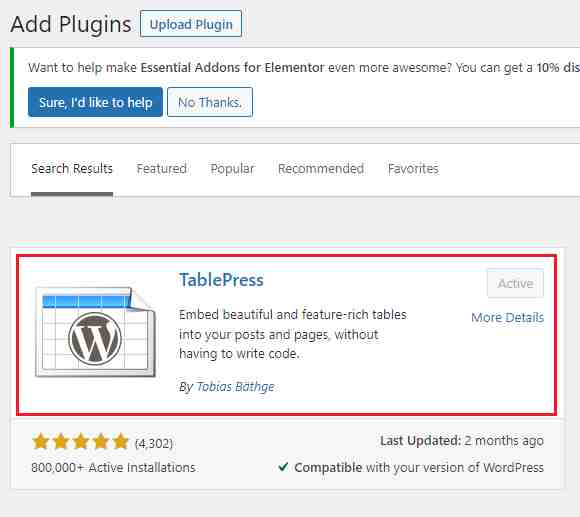Click the Active status button
This screenshot has height=517, width=580.
[x=515, y=283]
